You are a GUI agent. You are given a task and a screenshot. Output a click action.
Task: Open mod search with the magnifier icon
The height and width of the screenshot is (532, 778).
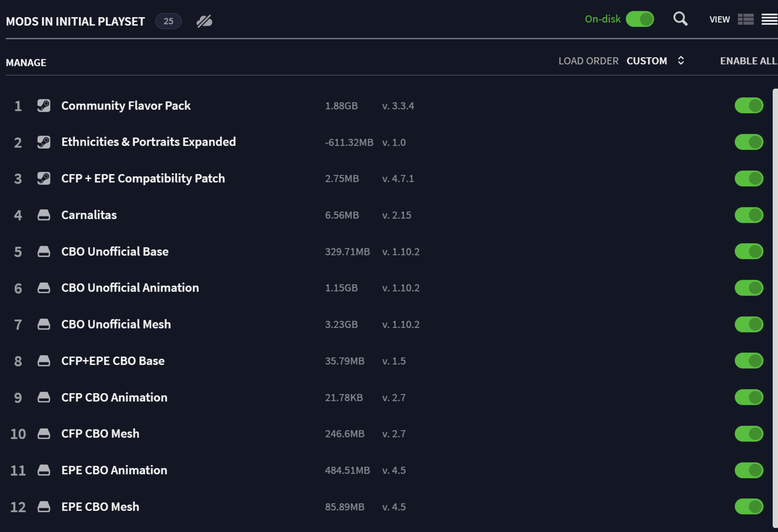click(x=680, y=19)
